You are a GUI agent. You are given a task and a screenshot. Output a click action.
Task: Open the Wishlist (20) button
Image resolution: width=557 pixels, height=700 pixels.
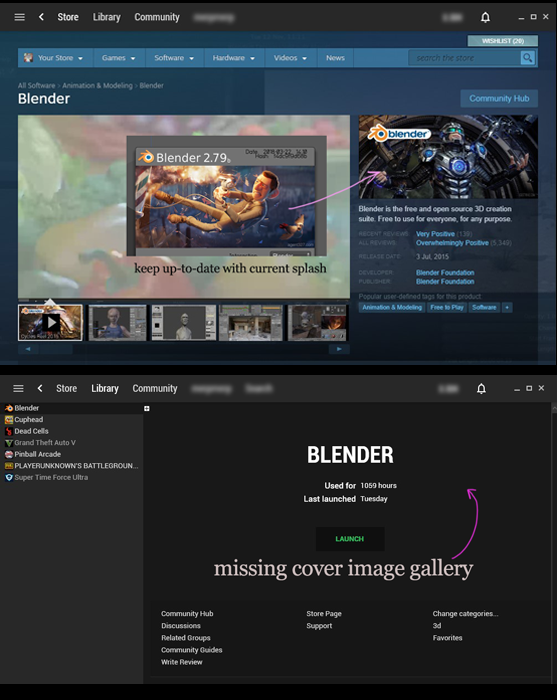pyautogui.click(x=503, y=41)
